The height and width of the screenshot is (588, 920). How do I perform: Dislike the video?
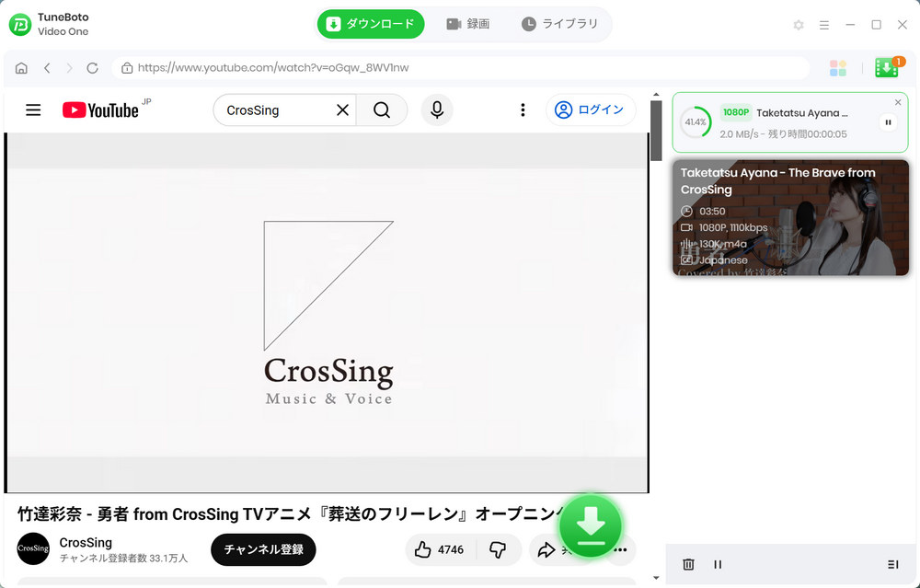click(498, 550)
